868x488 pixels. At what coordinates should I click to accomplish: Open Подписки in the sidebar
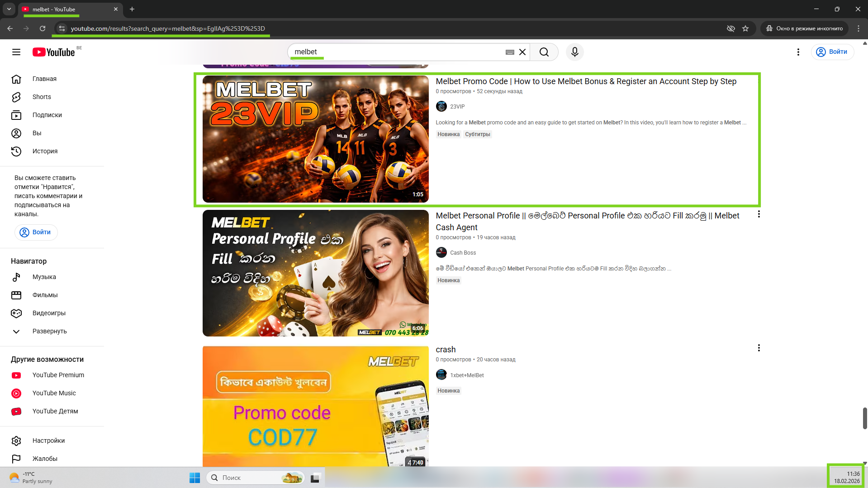click(52, 115)
